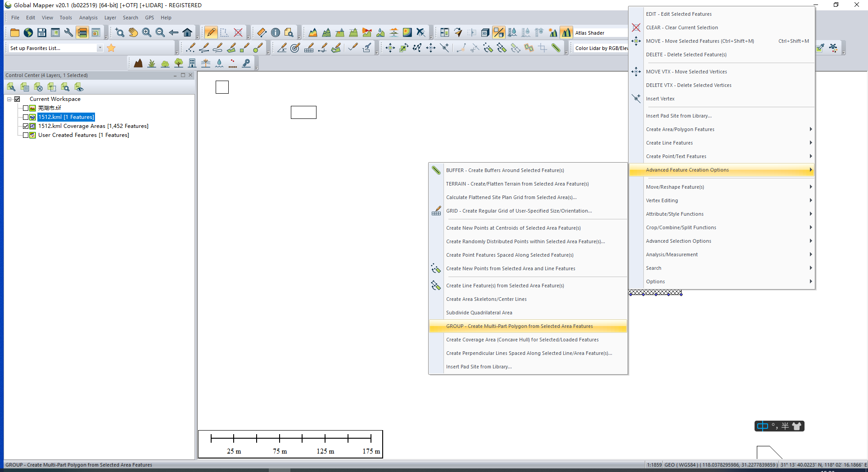Click the back arrow previous view

[x=174, y=32]
